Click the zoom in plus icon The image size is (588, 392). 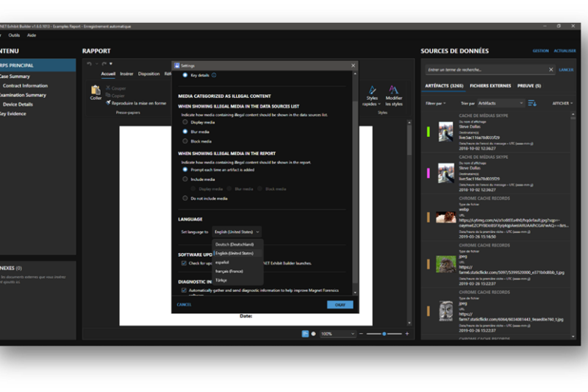point(407,333)
